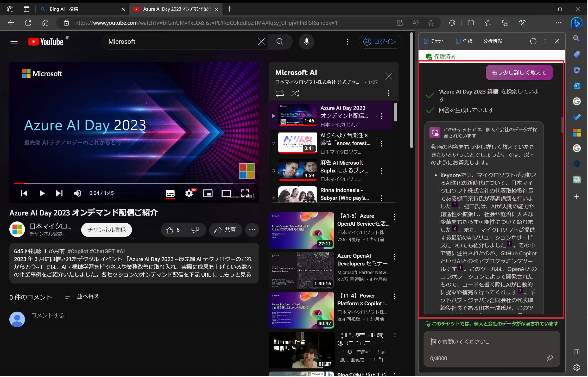Open options for Azure AI Day 2023 playlist item
The image size is (588, 377).
(382, 116)
